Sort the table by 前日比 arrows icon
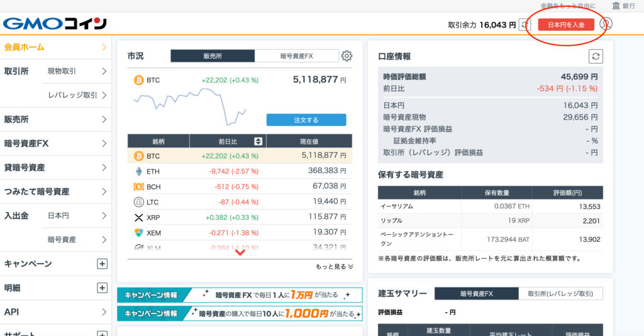 pos(258,142)
